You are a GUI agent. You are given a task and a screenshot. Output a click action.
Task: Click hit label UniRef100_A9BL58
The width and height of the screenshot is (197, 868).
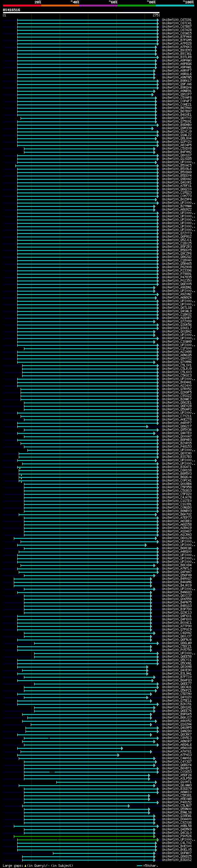tap(176, 826)
